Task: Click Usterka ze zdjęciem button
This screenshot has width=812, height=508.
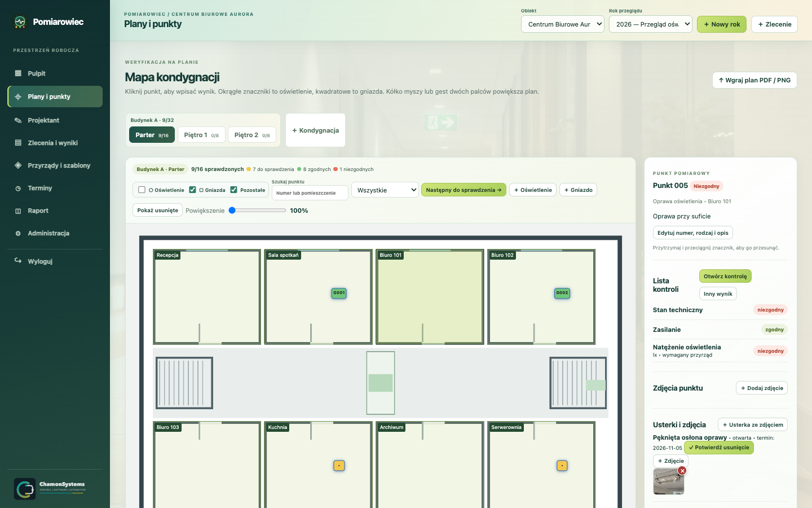Action: coord(753,424)
